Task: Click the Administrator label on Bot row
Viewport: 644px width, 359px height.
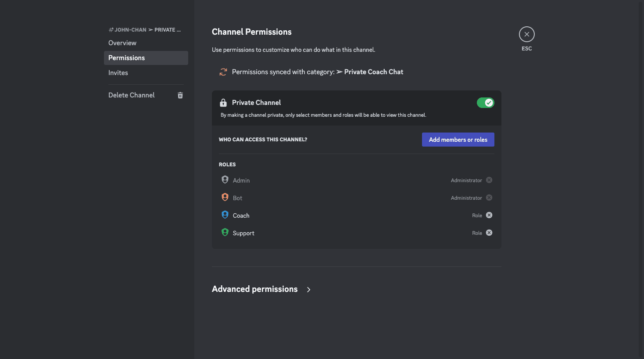Action: [466, 198]
